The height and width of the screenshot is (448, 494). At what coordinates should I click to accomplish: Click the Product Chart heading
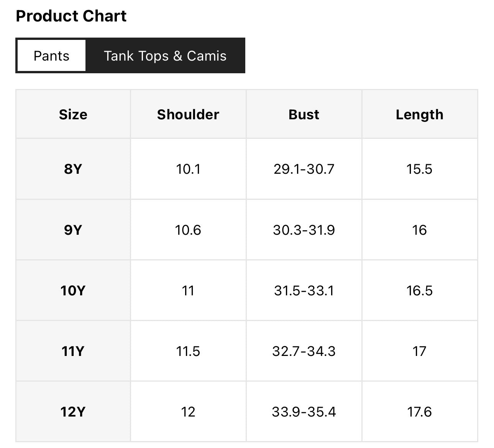[x=71, y=16]
